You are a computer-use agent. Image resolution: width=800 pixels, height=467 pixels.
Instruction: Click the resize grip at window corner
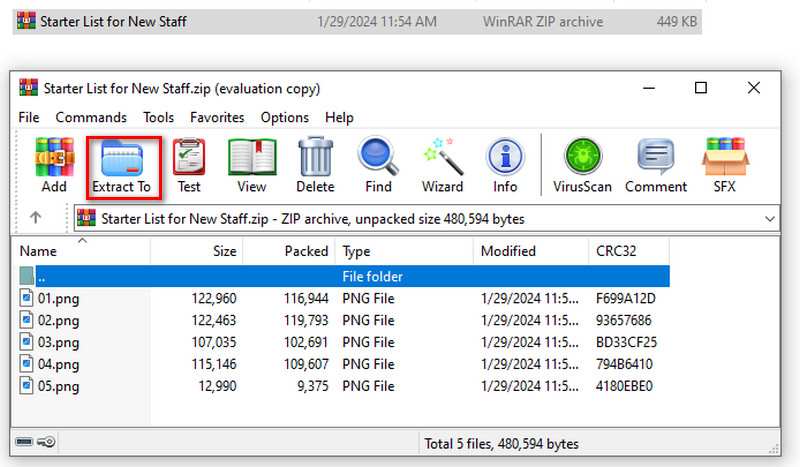[774, 449]
